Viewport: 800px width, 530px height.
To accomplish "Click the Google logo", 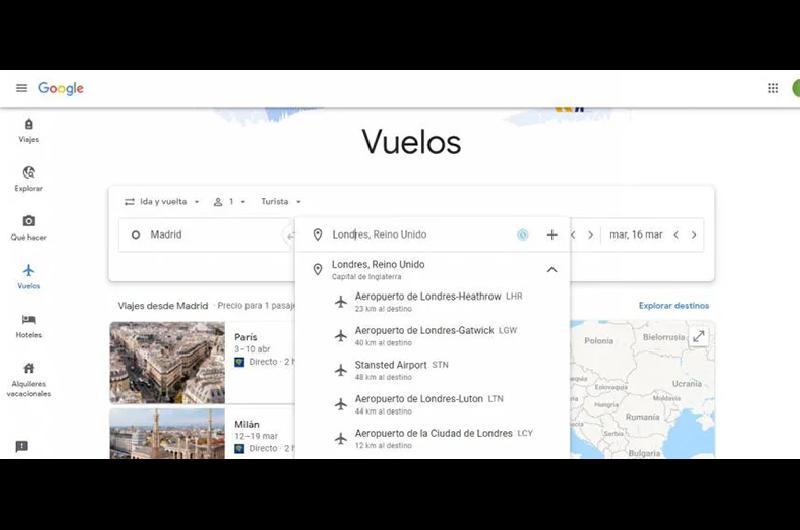I will [61, 89].
